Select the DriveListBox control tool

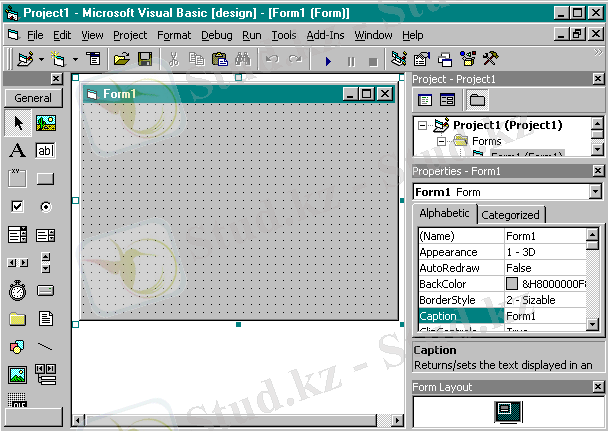45,290
